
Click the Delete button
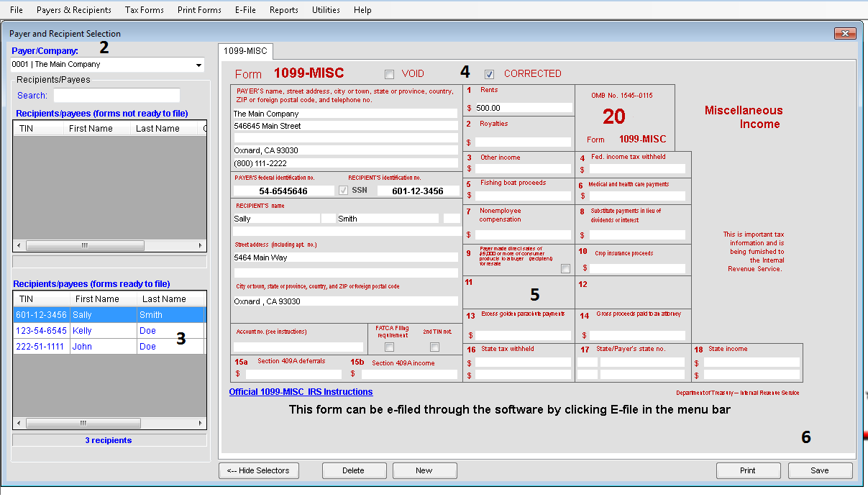(353, 470)
